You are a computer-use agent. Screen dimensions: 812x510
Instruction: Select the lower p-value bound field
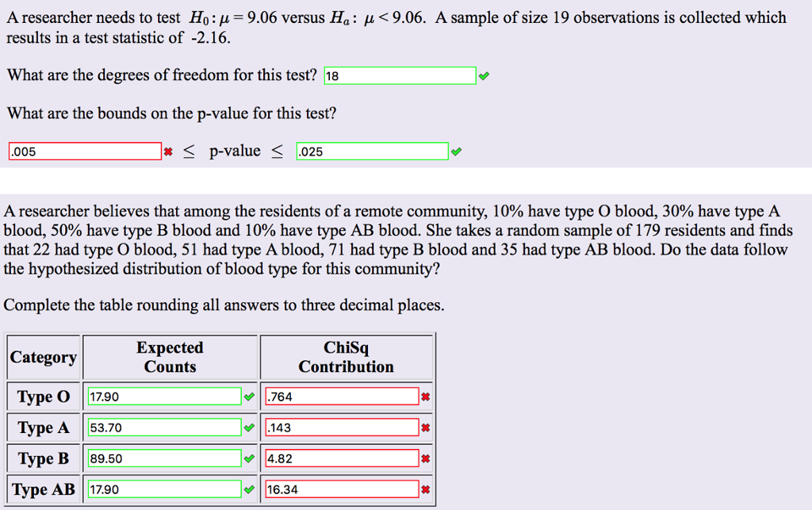tap(85, 150)
